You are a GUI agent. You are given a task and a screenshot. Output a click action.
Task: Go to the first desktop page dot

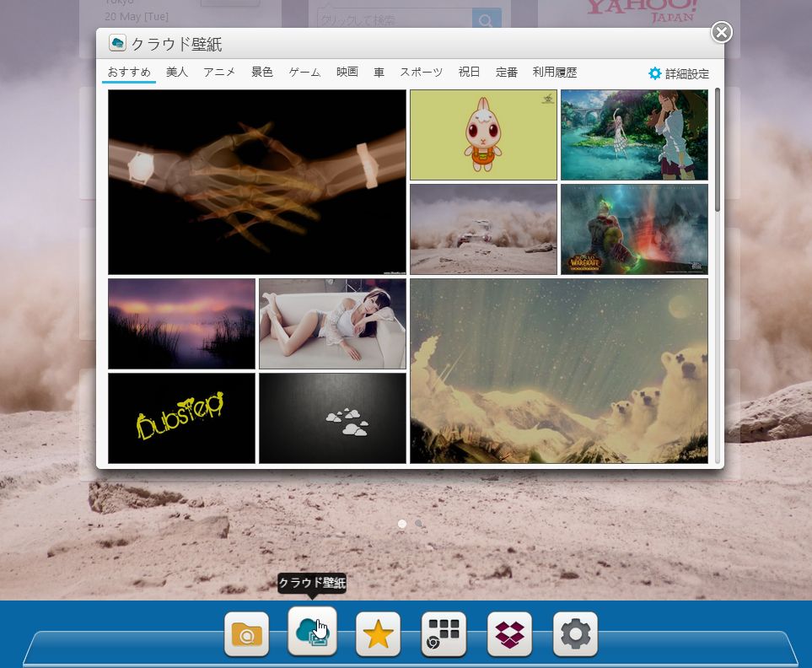click(402, 524)
